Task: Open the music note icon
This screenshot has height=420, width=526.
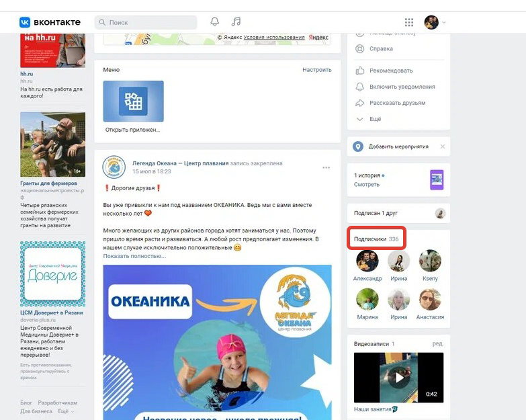Action: (x=236, y=22)
